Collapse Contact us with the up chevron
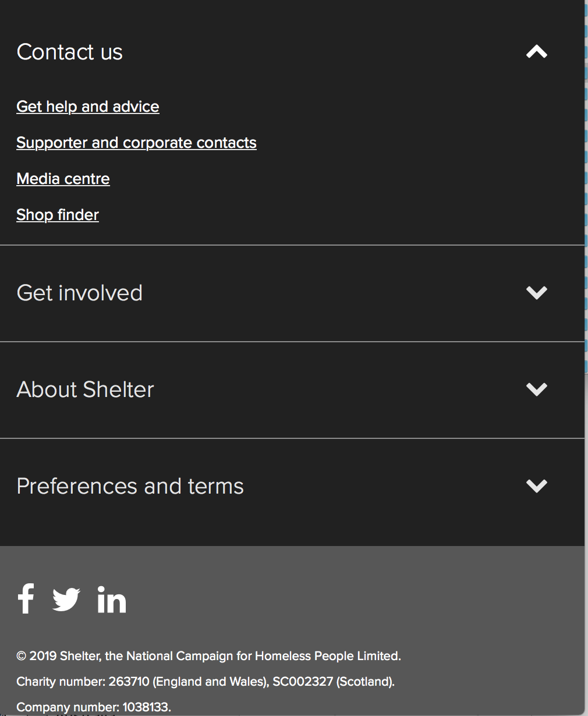Viewport: 588px width, 716px height. 537,52
